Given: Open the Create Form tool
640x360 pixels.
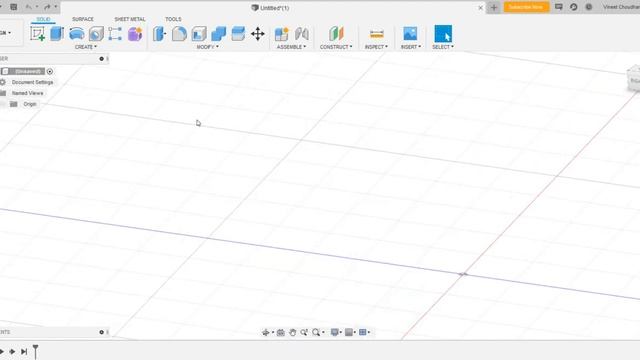Looking at the screenshot, I should click(x=135, y=34).
